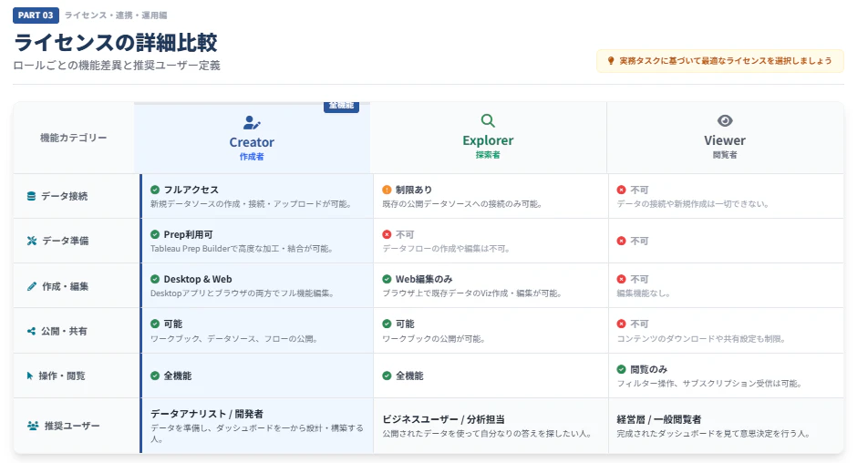Click the Viewer eye icon

pos(725,120)
